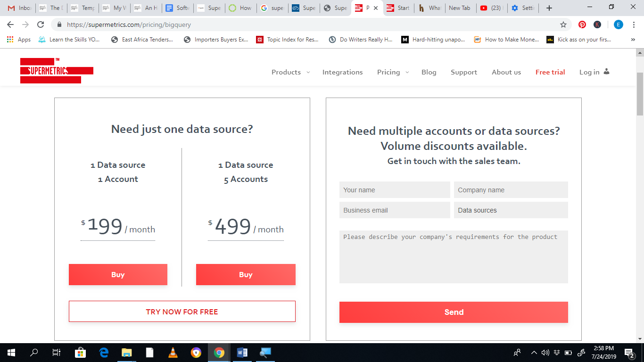Focus the Company name field
644x362 pixels.
tap(511, 190)
